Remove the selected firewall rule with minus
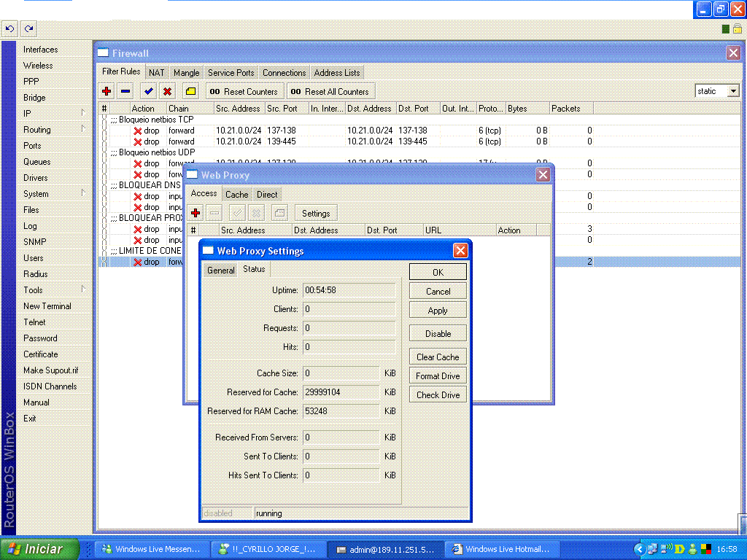 click(125, 91)
